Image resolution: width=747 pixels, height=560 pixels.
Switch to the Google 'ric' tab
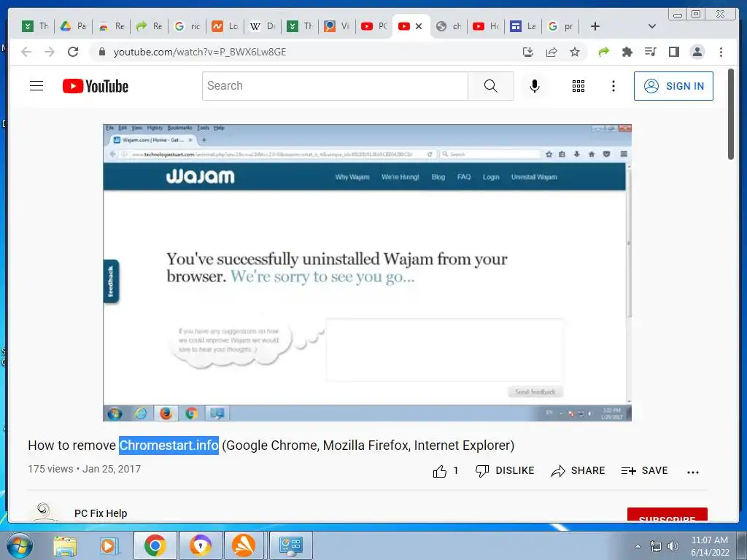click(187, 26)
